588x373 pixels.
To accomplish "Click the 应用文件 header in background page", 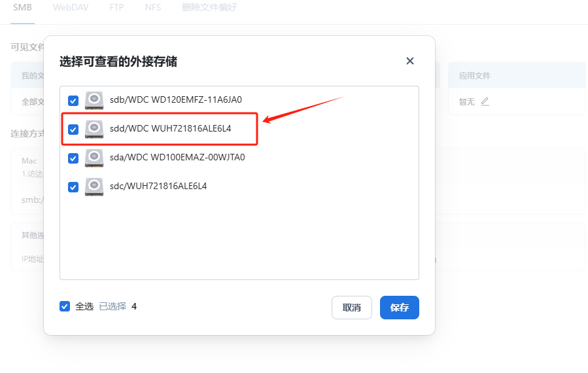I will coord(475,76).
